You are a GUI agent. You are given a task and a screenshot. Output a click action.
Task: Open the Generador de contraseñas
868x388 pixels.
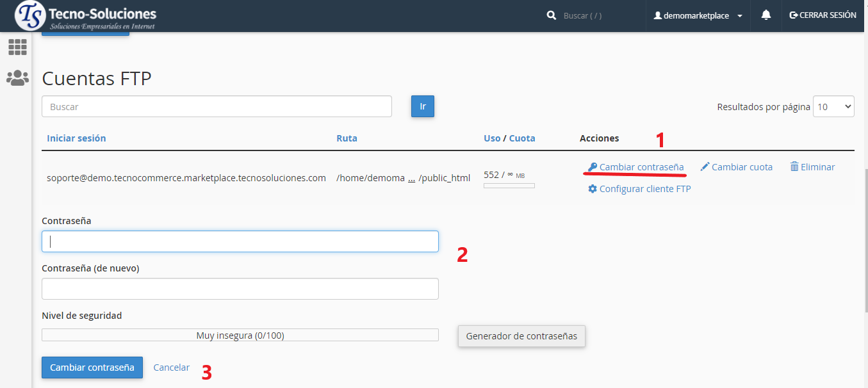point(521,336)
